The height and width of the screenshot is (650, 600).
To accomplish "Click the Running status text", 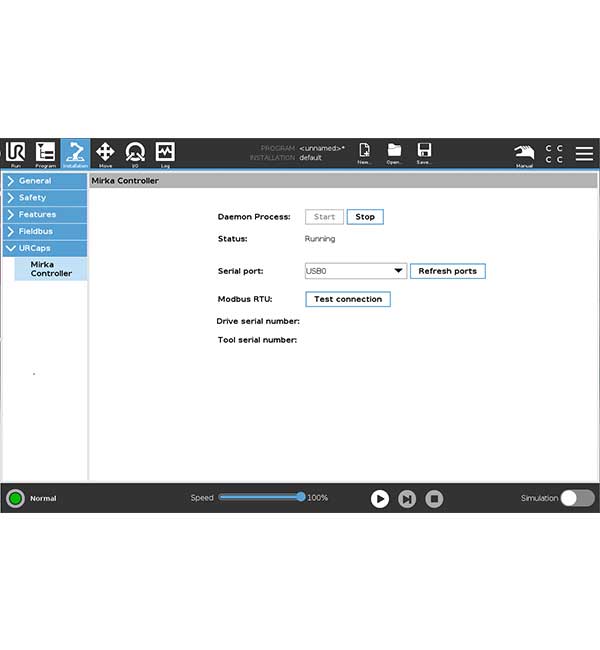I will 320,239.
